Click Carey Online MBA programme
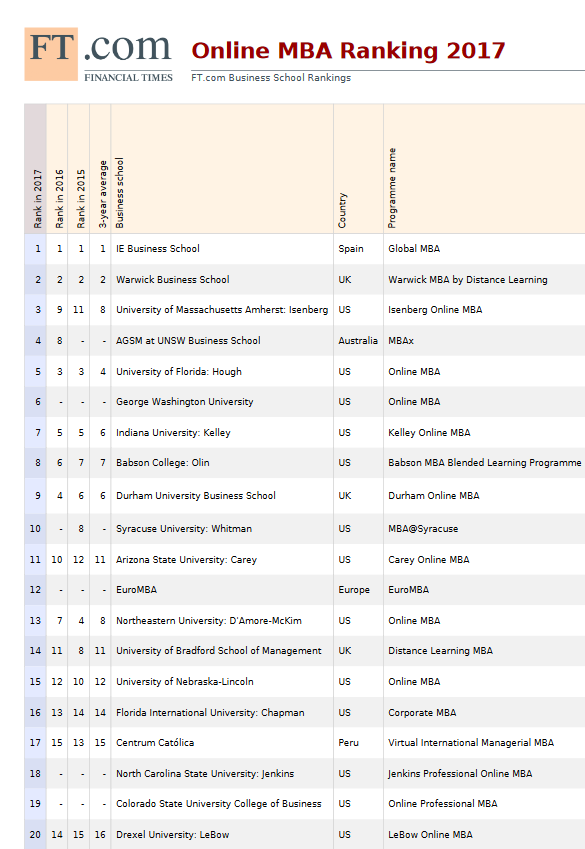Screen dimensions: 585x849 tap(429, 559)
